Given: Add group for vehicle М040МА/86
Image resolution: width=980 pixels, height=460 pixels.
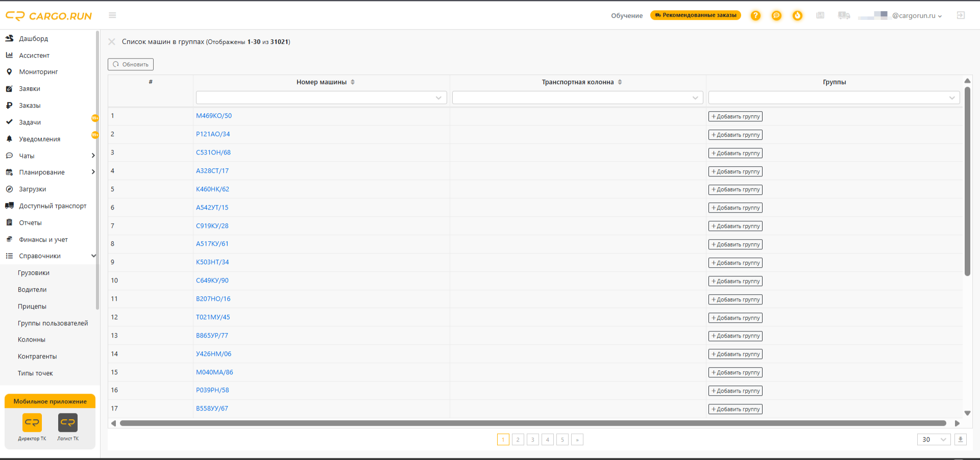Looking at the screenshot, I should coord(736,372).
